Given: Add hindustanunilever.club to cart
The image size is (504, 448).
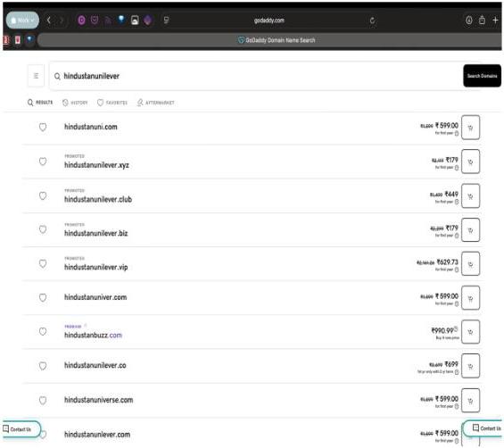Looking at the screenshot, I should tap(470, 196).
